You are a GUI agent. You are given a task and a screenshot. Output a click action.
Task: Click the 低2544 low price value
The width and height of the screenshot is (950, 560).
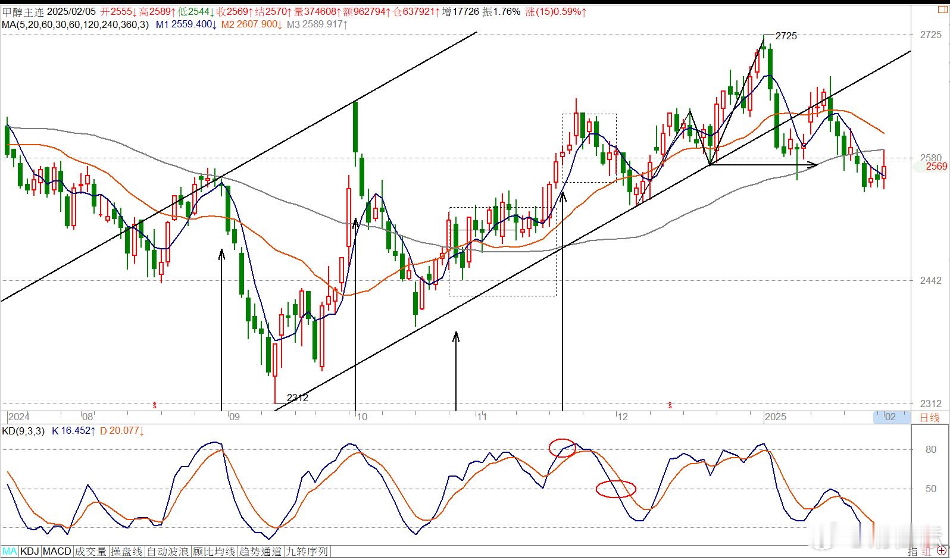click(x=196, y=11)
